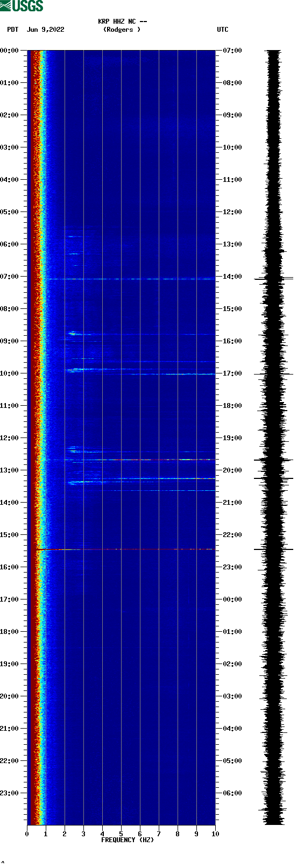Click the 03:00 PDT time label
Viewport: 297px width, 868px height.
pyautogui.click(x=9, y=147)
